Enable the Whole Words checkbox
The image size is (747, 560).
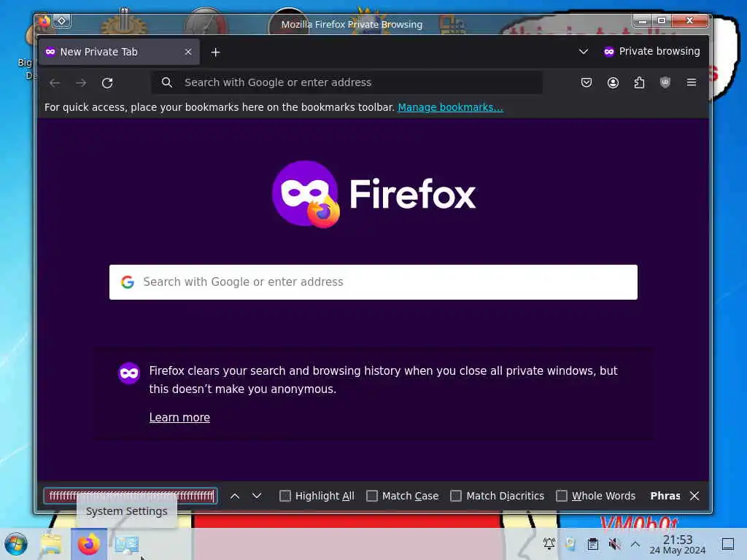click(x=562, y=496)
